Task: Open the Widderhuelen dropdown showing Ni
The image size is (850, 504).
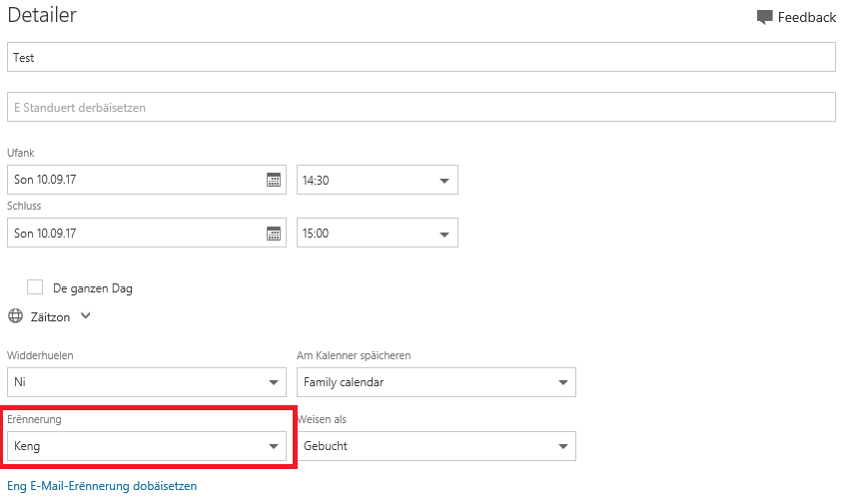Action: [x=147, y=382]
